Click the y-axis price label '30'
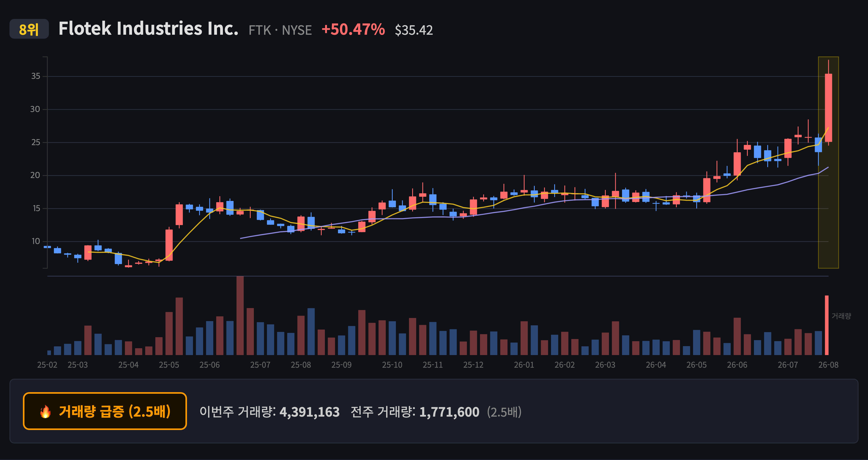 click(35, 109)
